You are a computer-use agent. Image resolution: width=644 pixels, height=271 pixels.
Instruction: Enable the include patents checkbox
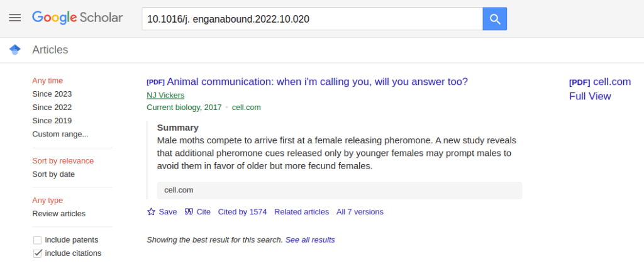[x=37, y=240]
